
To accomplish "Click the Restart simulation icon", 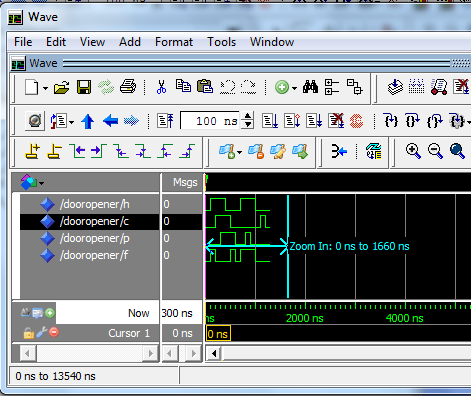I will point(165,121).
